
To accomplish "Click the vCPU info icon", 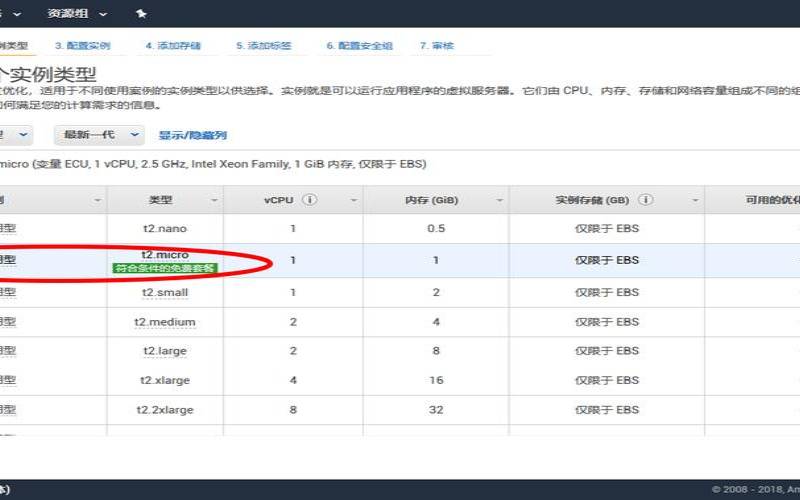I will (x=309, y=199).
